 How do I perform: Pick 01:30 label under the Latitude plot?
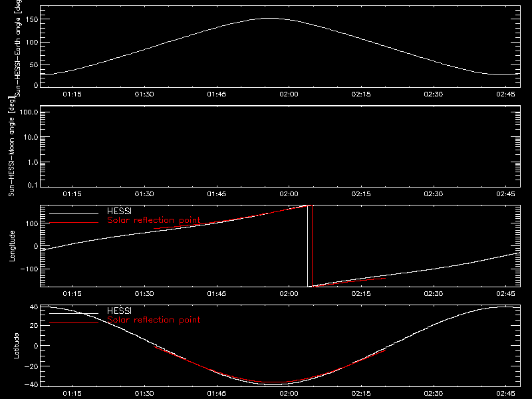144,394
